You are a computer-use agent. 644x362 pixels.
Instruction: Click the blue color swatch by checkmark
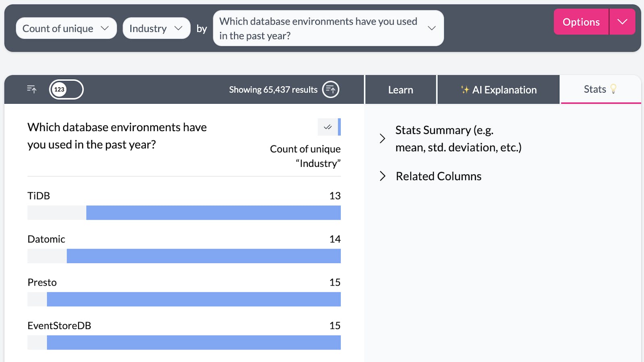click(x=339, y=127)
